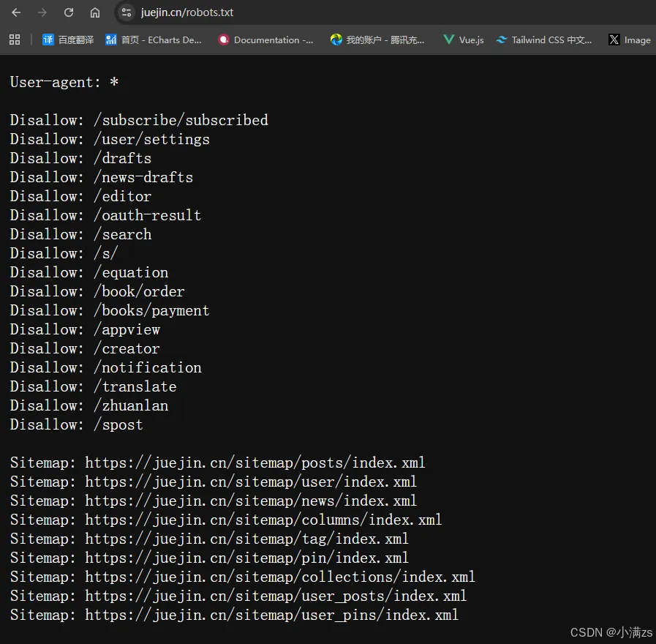Click the sitemap/user_pins/index.xml line
Screen dimensions: 656x644
point(234,615)
